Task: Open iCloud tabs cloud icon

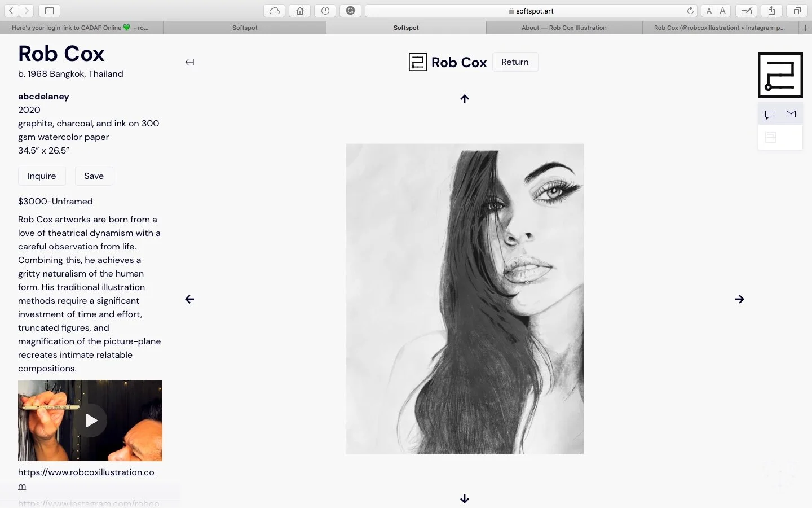Action: point(274,11)
